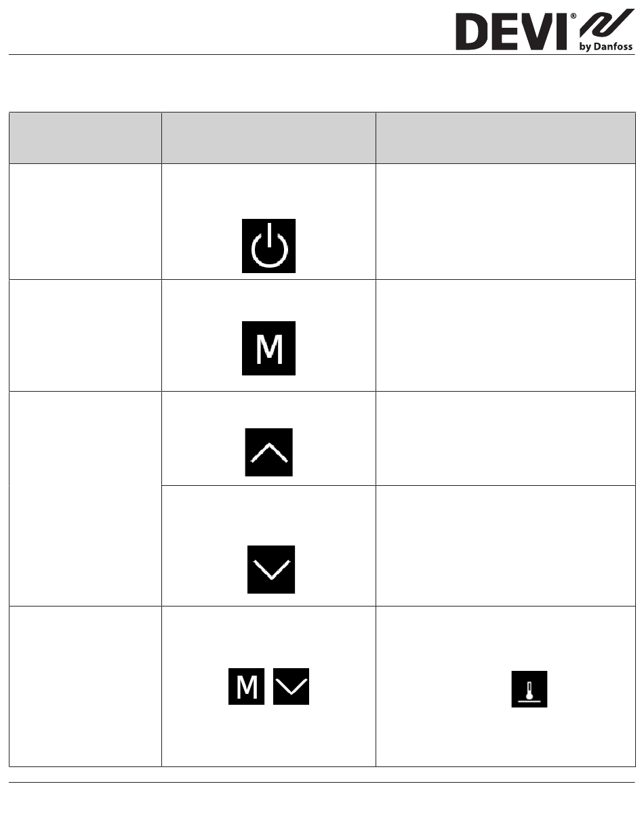Select the gray header cell in first column
The width and height of the screenshot is (644, 822).
[85, 138]
